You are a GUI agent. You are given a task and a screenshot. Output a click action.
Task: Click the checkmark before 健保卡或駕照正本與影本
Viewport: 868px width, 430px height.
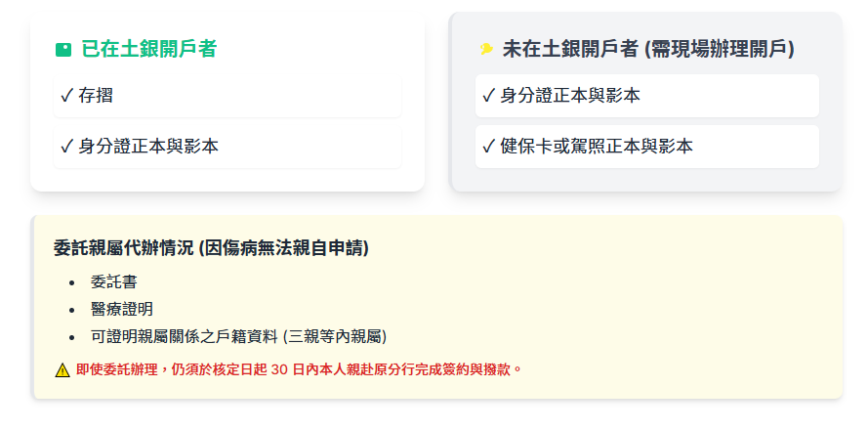pyautogui.click(x=488, y=147)
